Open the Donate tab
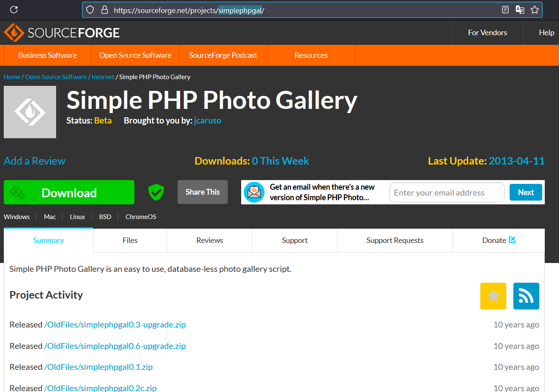Viewport: 559px width, 392px height. 499,240
